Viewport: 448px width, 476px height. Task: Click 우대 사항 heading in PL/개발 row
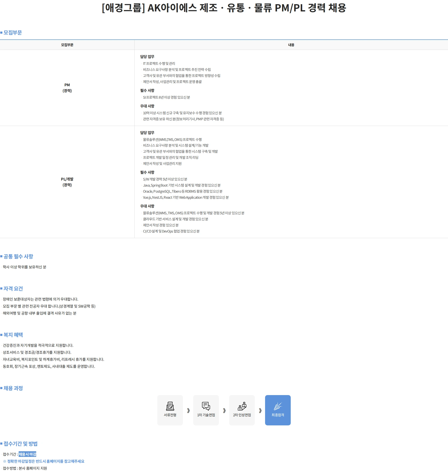[x=147, y=206]
